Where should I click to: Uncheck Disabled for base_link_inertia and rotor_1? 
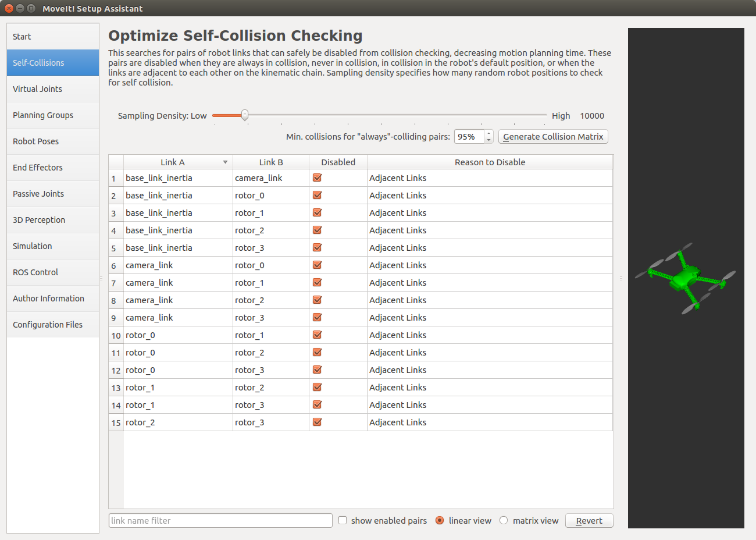317,213
